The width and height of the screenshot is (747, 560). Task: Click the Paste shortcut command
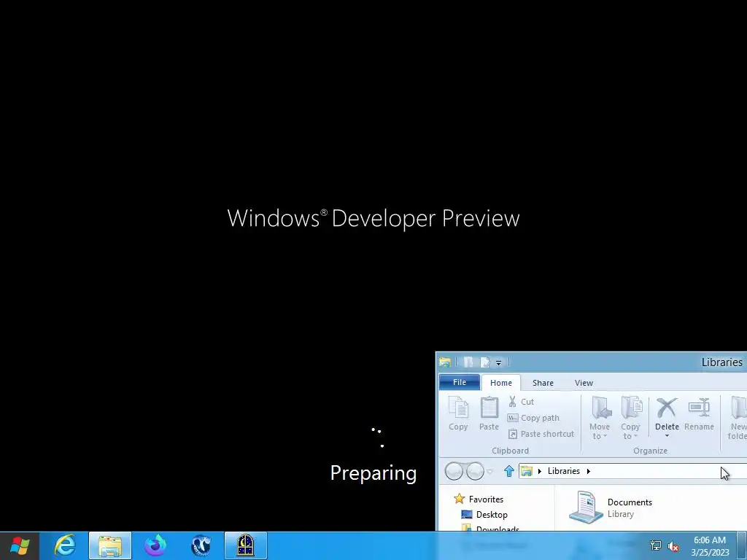click(541, 434)
